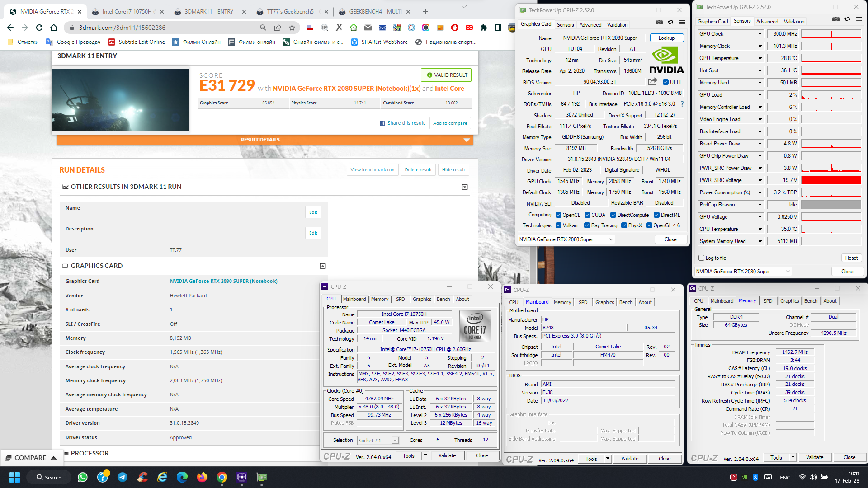Click the PWR_SRC Voltage red graph bar
Image resolution: width=868 pixels, height=488 pixels.
(x=831, y=180)
